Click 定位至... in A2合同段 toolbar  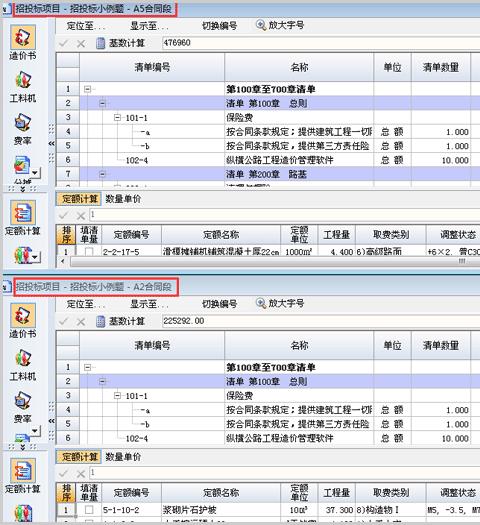pos(86,304)
